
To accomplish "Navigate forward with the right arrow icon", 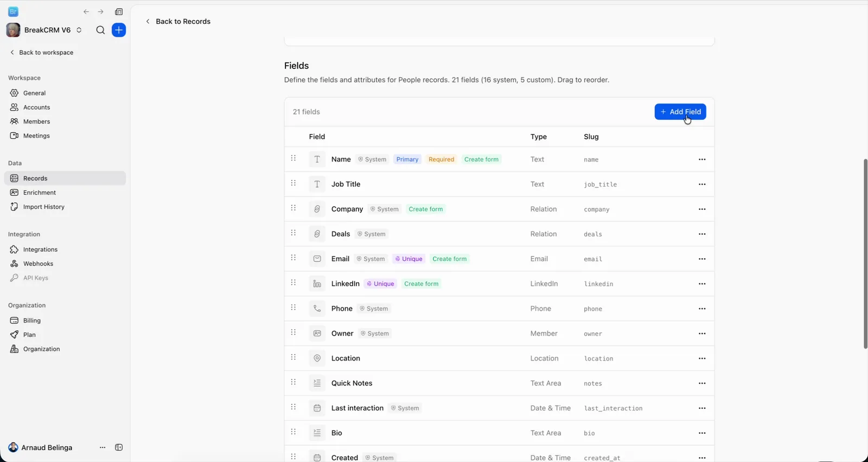I will click(x=100, y=11).
